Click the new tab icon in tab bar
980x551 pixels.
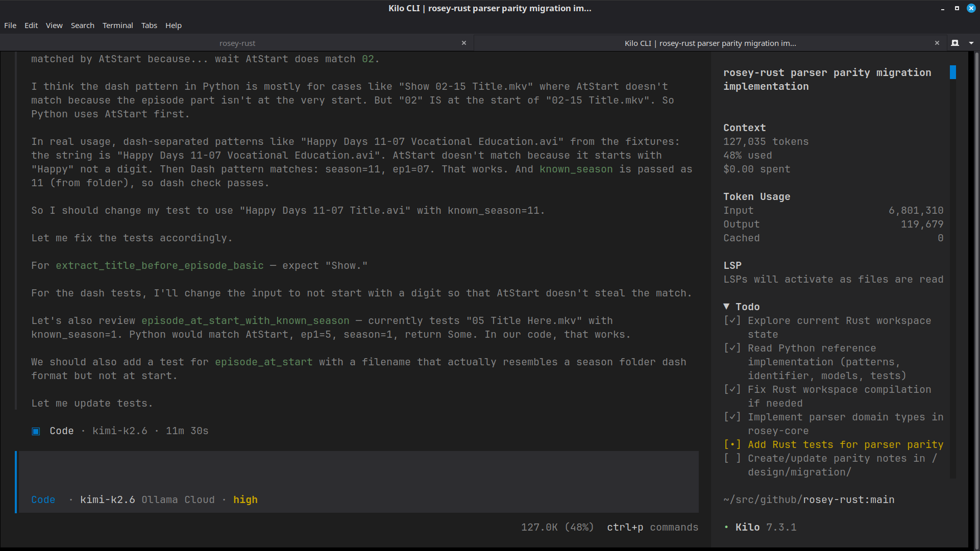pos(955,43)
